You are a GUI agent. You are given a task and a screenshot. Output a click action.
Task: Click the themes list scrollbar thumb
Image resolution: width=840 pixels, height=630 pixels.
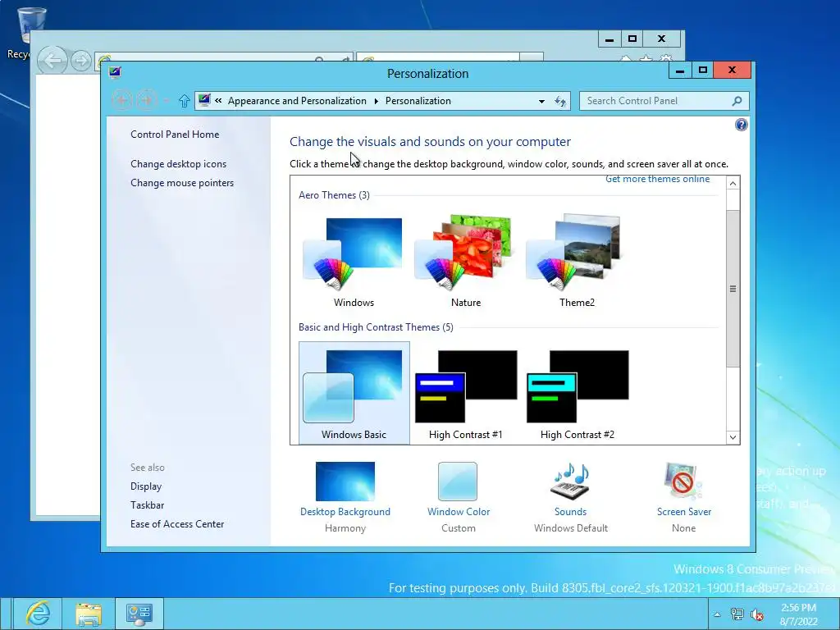(733, 289)
